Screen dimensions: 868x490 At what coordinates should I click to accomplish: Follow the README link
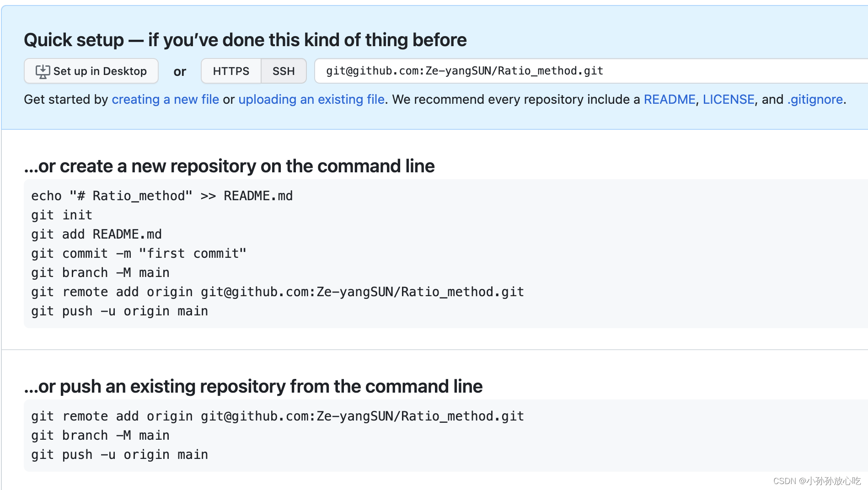point(670,99)
